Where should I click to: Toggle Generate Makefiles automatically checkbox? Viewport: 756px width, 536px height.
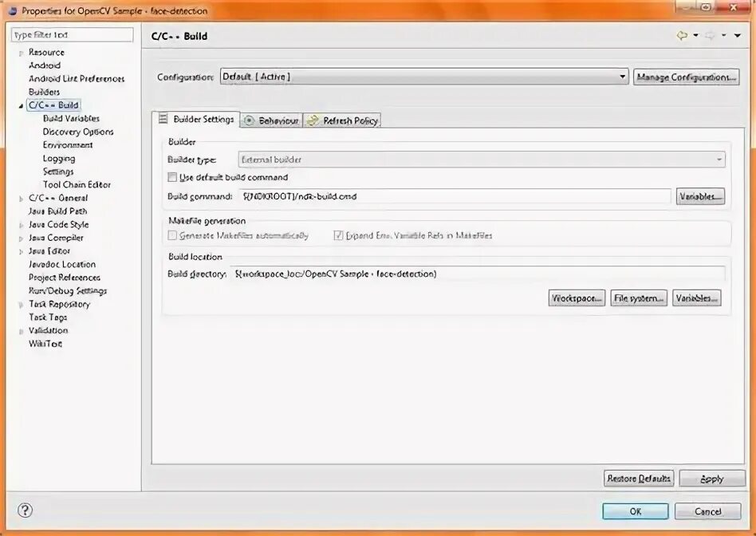172,235
